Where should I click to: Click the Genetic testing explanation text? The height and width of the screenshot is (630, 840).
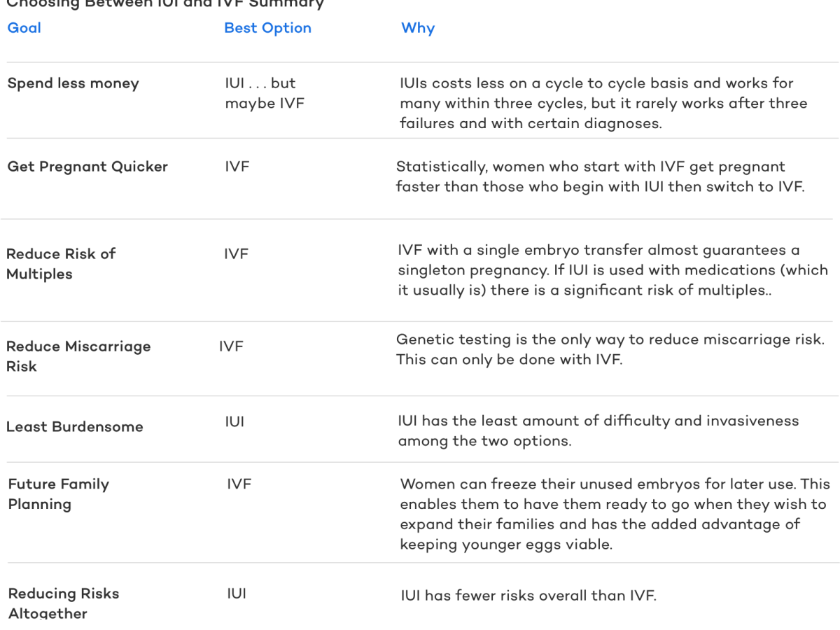coord(610,349)
